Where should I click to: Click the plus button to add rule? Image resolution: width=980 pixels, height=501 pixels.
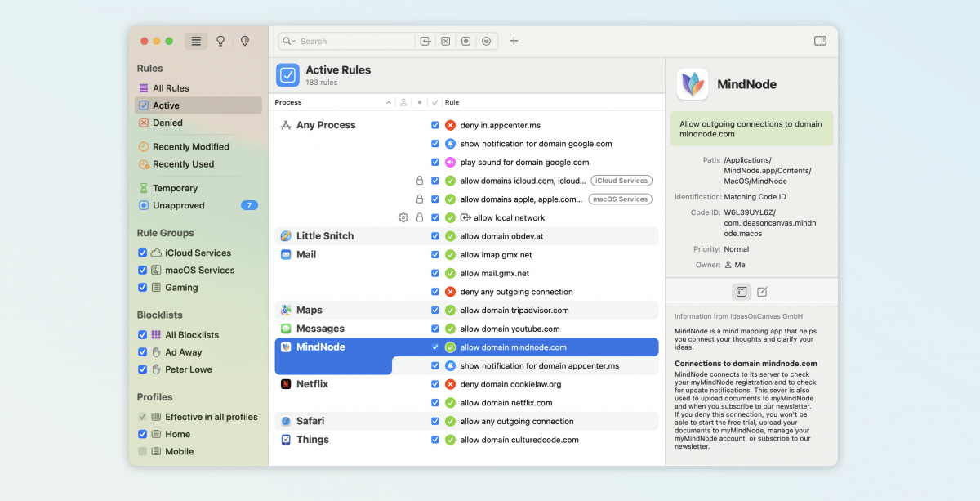tap(514, 41)
